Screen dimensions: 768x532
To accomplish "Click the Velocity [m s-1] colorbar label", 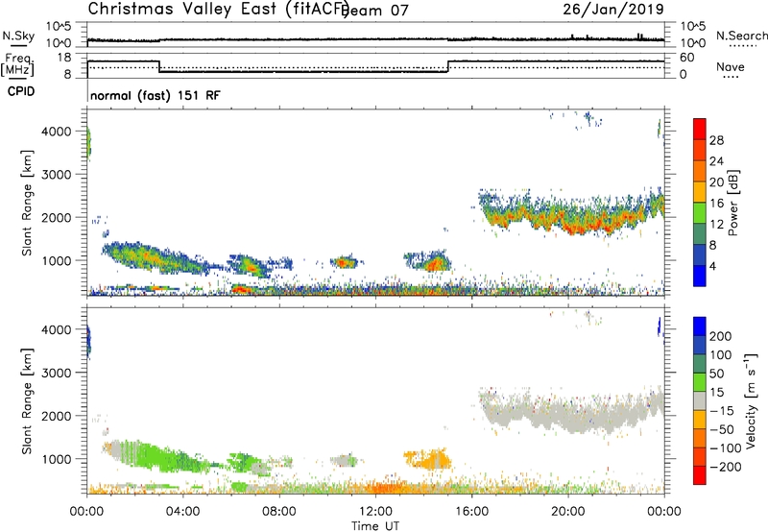I will [751, 400].
